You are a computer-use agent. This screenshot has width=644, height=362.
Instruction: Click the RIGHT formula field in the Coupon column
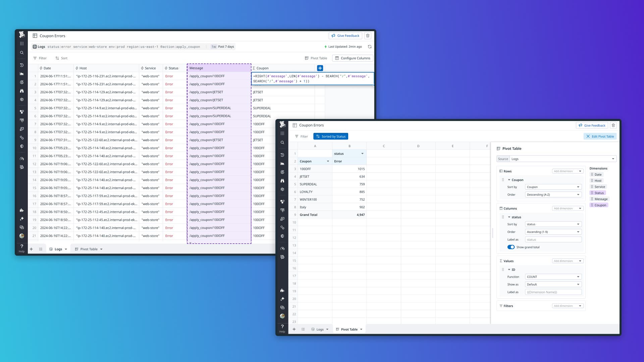(312, 78)
